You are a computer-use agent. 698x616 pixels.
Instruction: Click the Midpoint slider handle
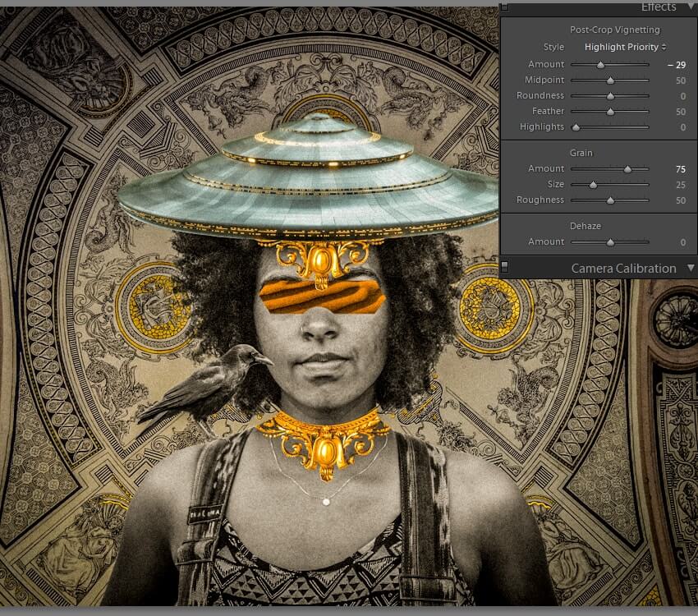click(610, 80)
